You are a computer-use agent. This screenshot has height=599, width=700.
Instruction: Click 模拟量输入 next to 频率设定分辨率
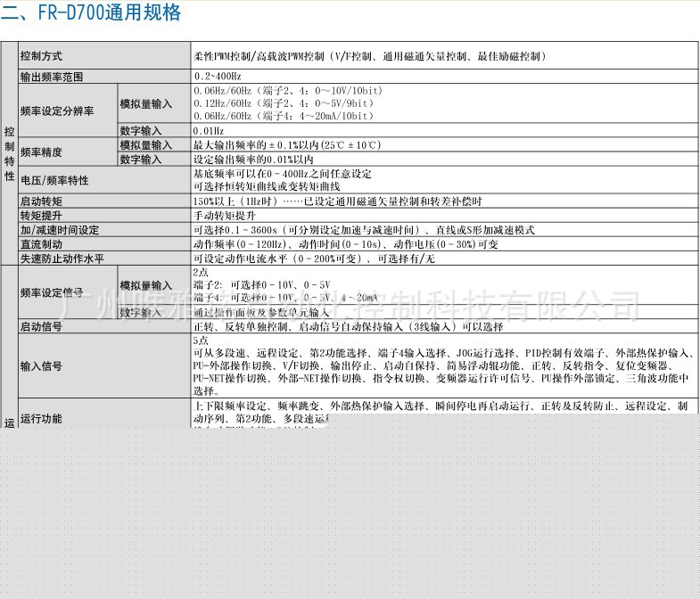(146, 104)
